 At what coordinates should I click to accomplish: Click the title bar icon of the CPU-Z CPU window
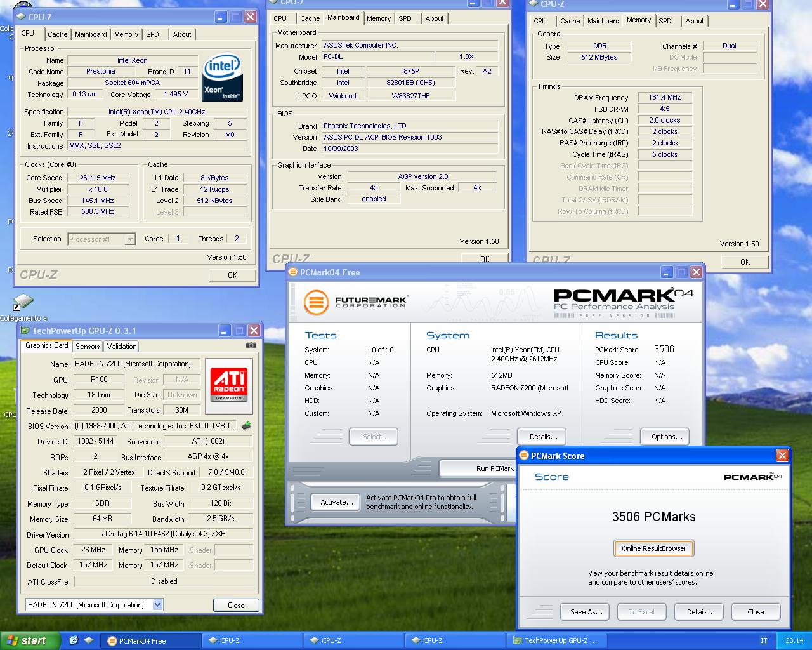21,17
